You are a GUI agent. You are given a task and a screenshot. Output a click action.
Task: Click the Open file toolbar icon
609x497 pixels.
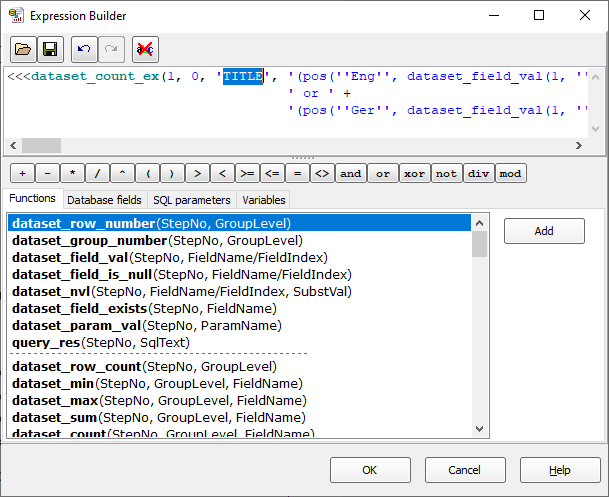[24, 49]
